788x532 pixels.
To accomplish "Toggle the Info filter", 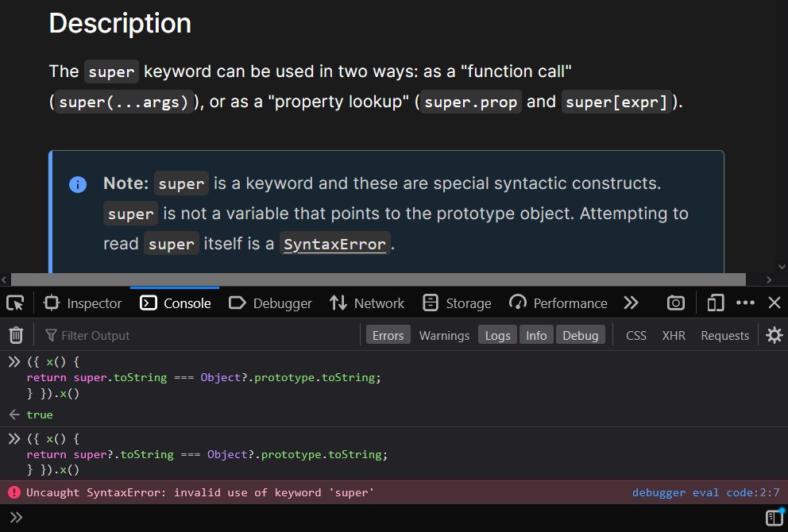I will (x=536, y=335).
